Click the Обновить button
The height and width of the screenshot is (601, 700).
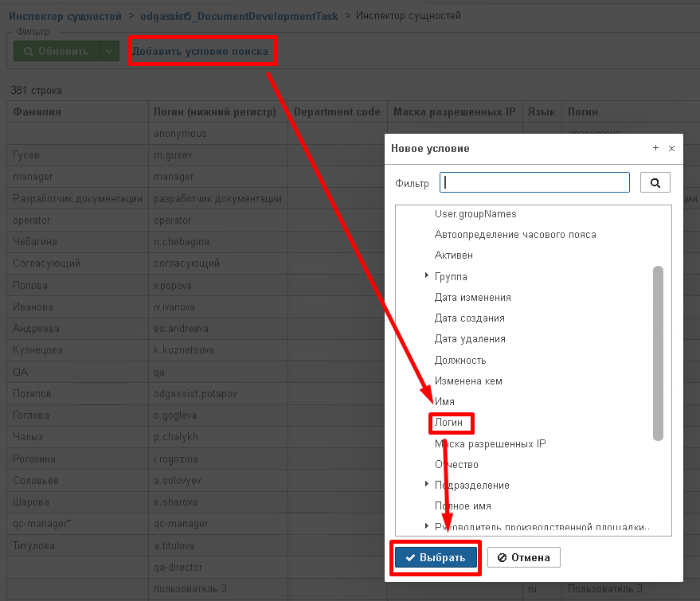click(57, 51)
